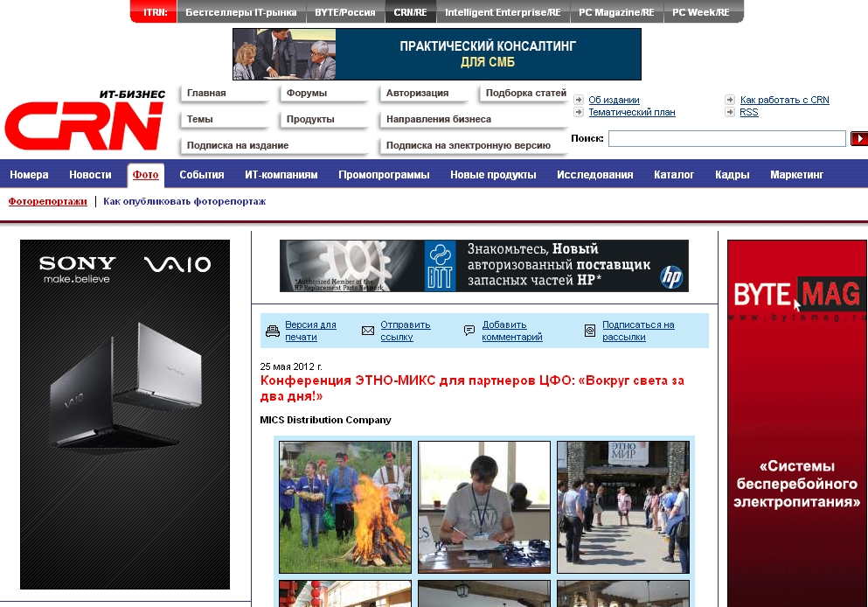Open Подписка на электронную версию item
This screenshot has height=607, width=868.
pyautogui.click(x=473, y=145)
